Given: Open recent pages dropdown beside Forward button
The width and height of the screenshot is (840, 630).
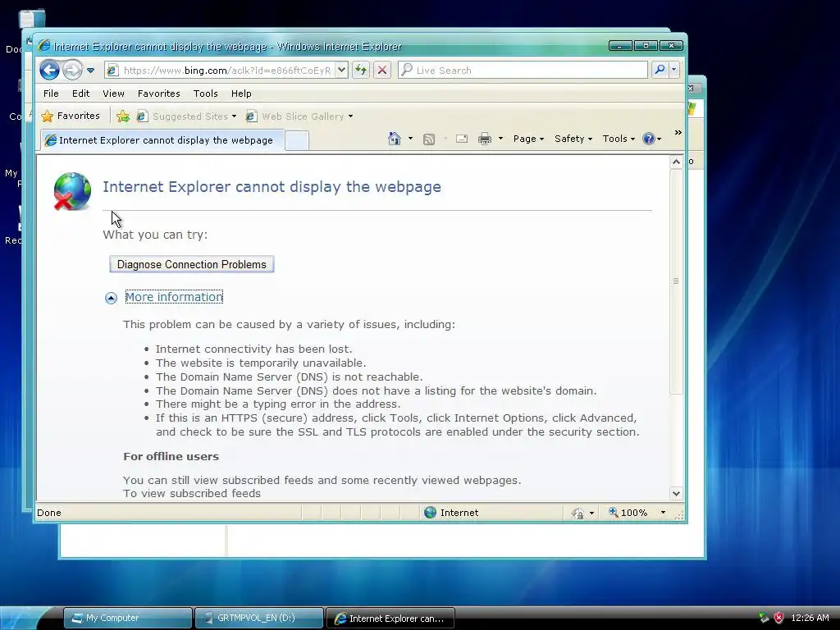Looking at the screenshot, I should (x=90, y=71).
